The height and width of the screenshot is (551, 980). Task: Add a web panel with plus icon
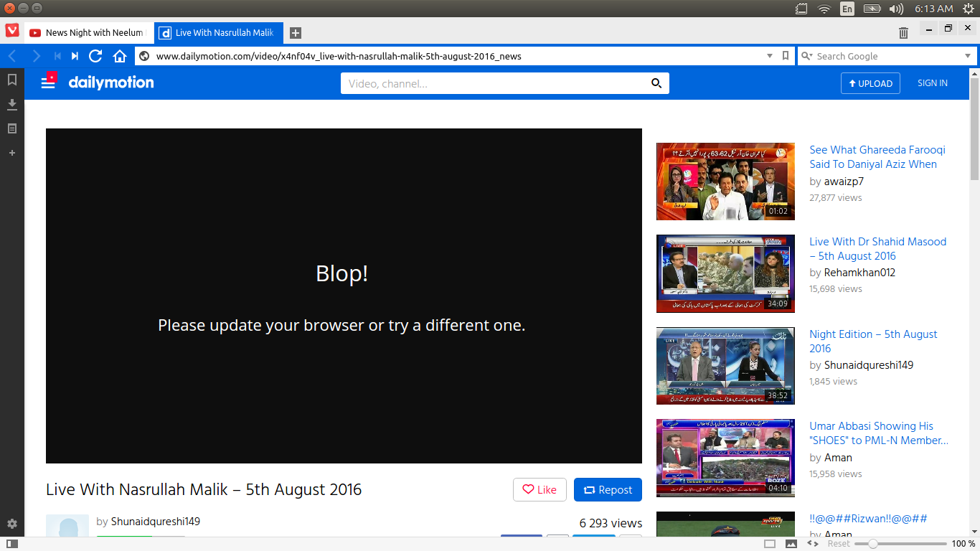click(12, 153)
